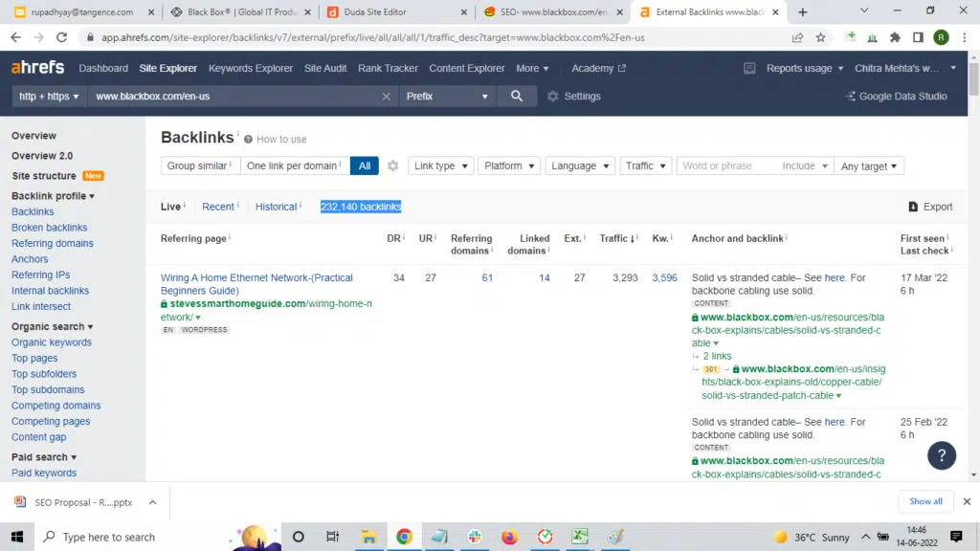Open Google Chrome from the taskbar
The height and width of the screenshot is (551, 980).
404,537
